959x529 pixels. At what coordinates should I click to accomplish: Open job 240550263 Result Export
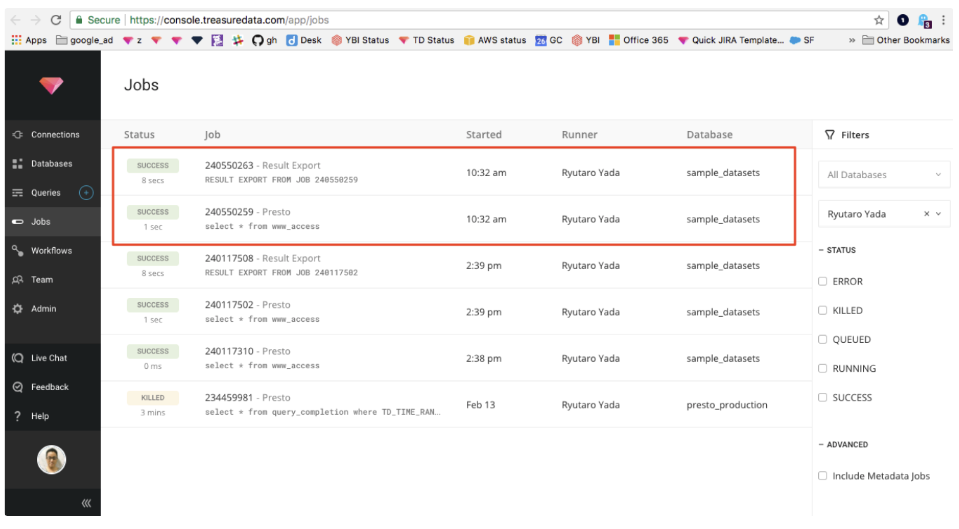tap(262, 166)
